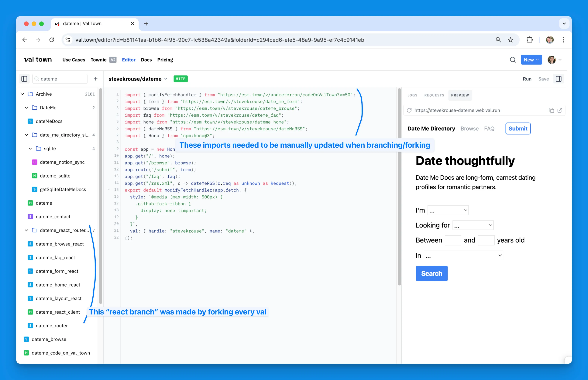Toggle the left sidebar panel icon
The width and height of the screenshot is (588, 380).
click(24, 79)
